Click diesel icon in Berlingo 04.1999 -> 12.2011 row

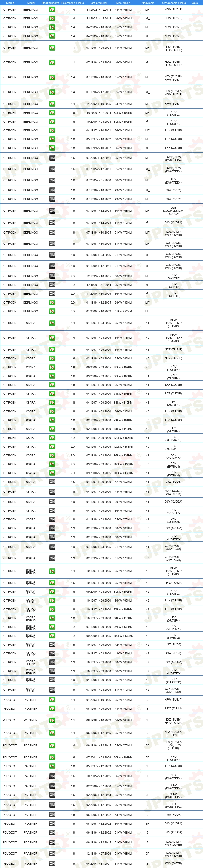pyautogui.click(x=52, y=266)
